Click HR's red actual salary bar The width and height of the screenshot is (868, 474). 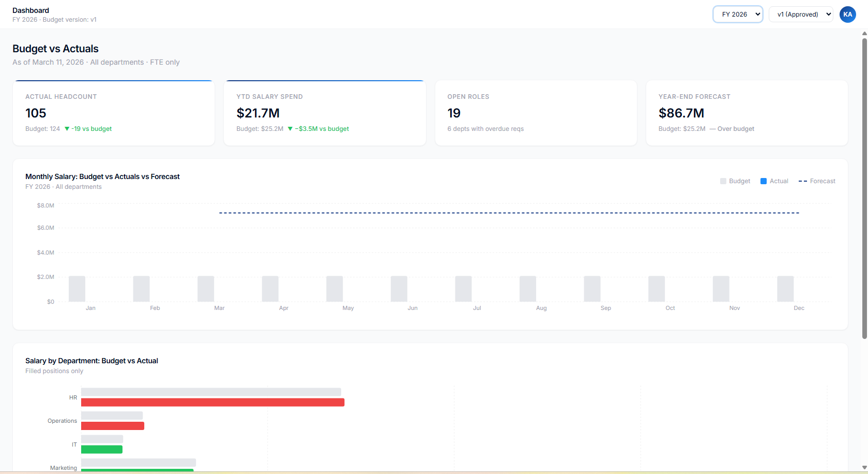[x=212, y=402]
